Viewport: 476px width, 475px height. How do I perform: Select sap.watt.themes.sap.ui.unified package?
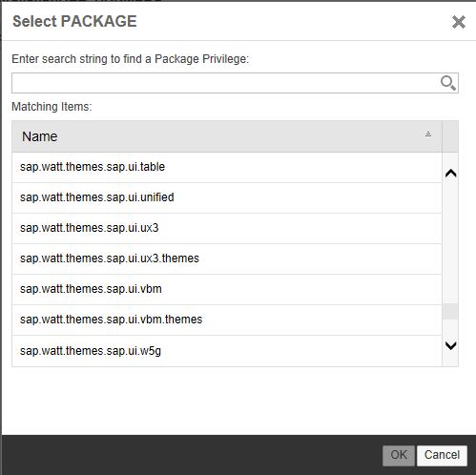tap(227, 197)
